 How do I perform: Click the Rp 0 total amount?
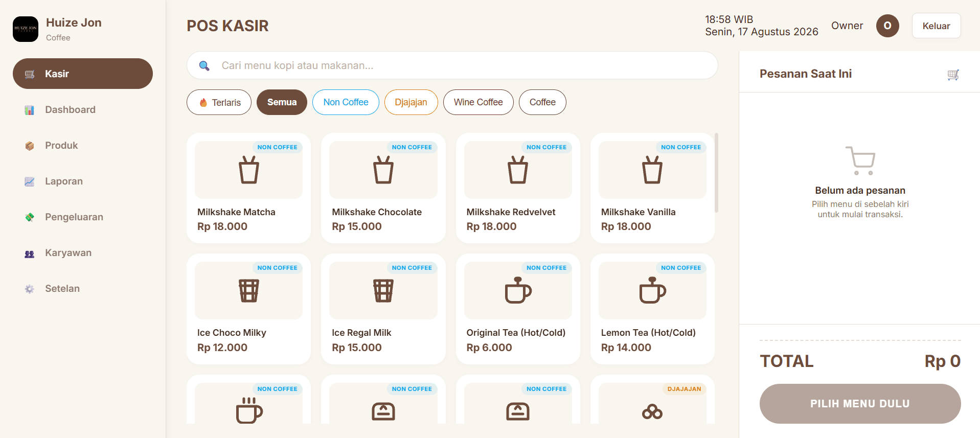pos(943,361)
